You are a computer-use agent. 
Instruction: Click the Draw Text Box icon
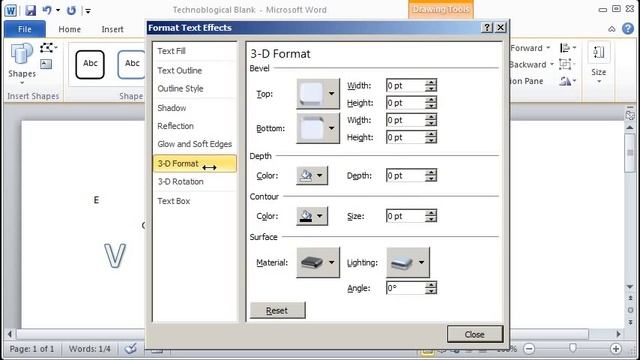pos(46,64)
